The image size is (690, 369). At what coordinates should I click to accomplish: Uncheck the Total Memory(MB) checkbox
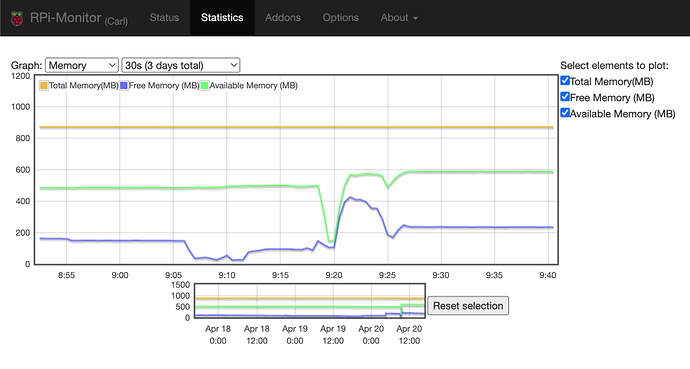click(565, 80)
